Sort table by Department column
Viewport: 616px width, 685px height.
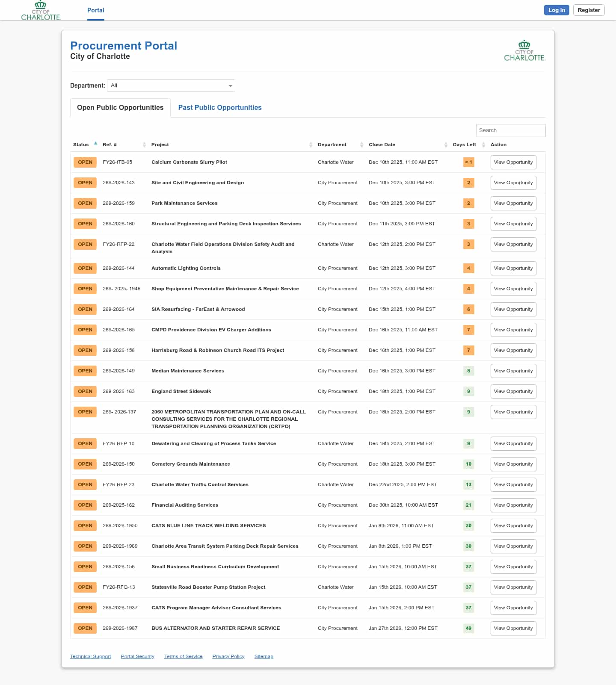pyautogui.click(x=340, y=145)
